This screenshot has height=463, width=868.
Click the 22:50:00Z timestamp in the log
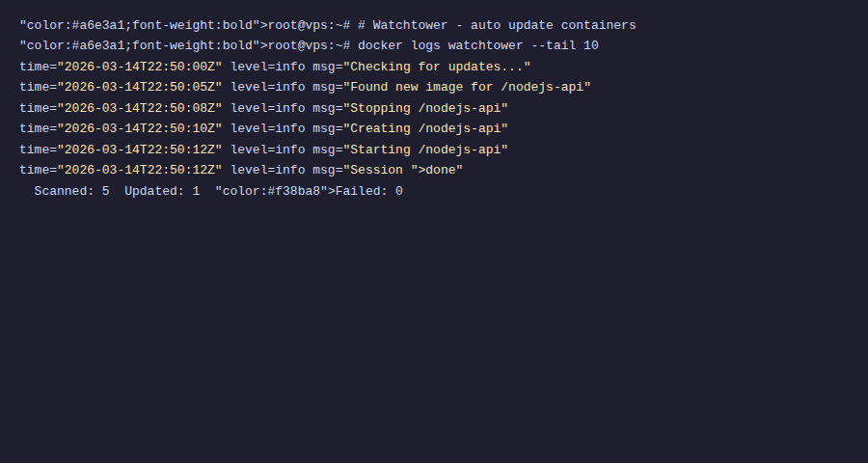pyautogui.click(x=140, y=67)
